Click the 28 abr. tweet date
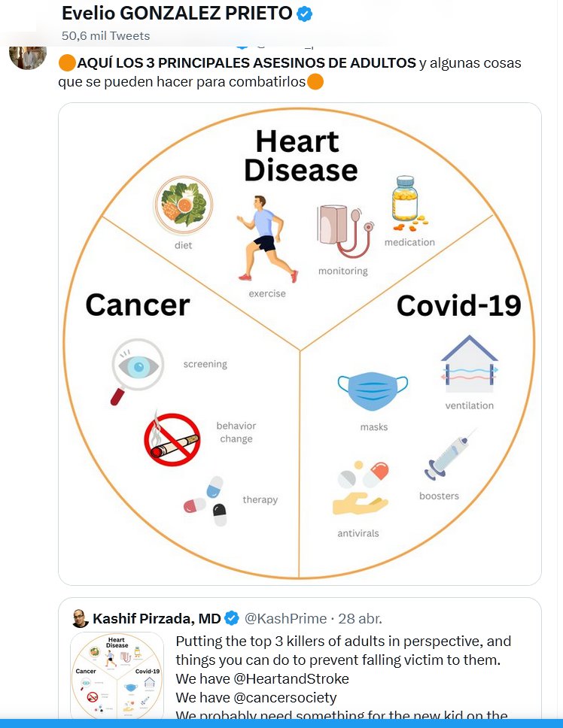 tap(360, 619)
